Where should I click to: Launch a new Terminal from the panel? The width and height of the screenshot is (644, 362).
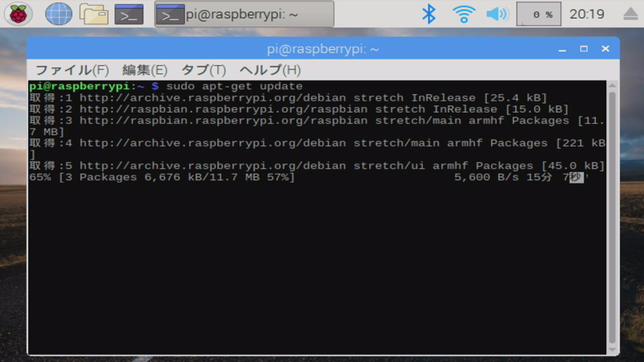[x=129, y=14]
